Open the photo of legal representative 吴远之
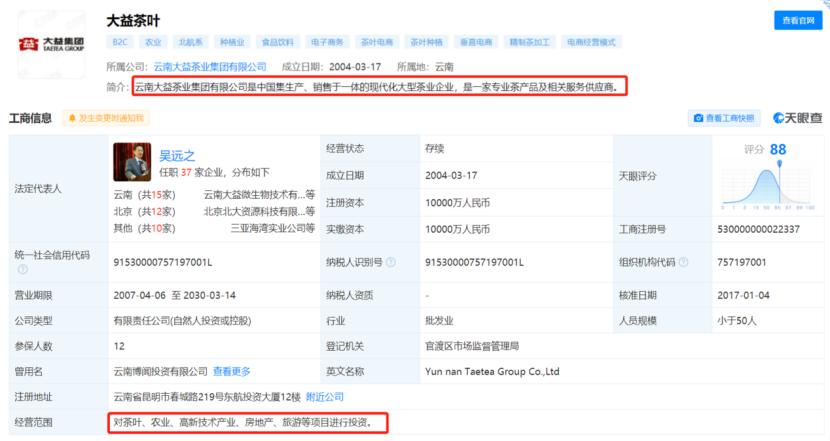830x441 pixels. [x=132, y=162]
